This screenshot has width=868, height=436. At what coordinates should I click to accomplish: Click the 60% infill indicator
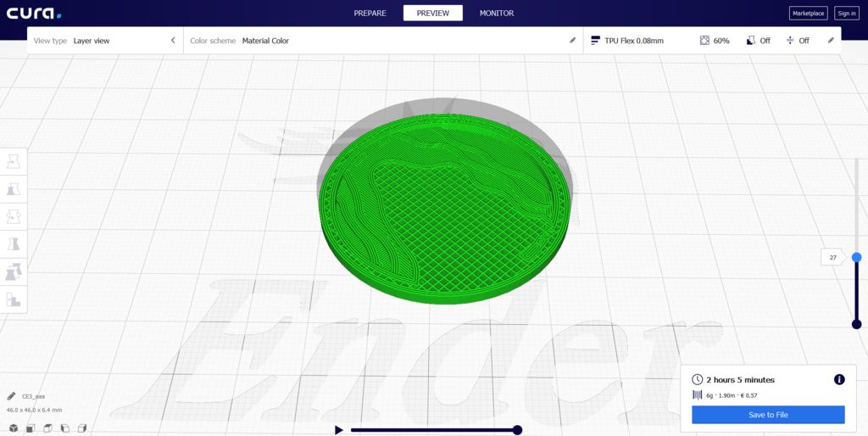point(715,41)
